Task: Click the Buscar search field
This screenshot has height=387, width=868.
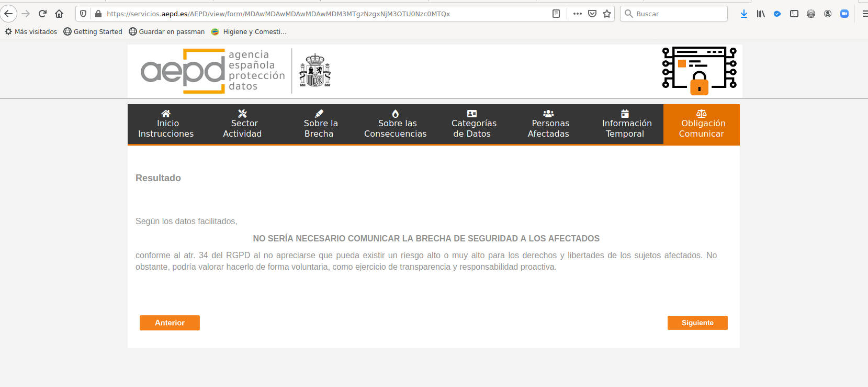Action: [x=674, y=14]
